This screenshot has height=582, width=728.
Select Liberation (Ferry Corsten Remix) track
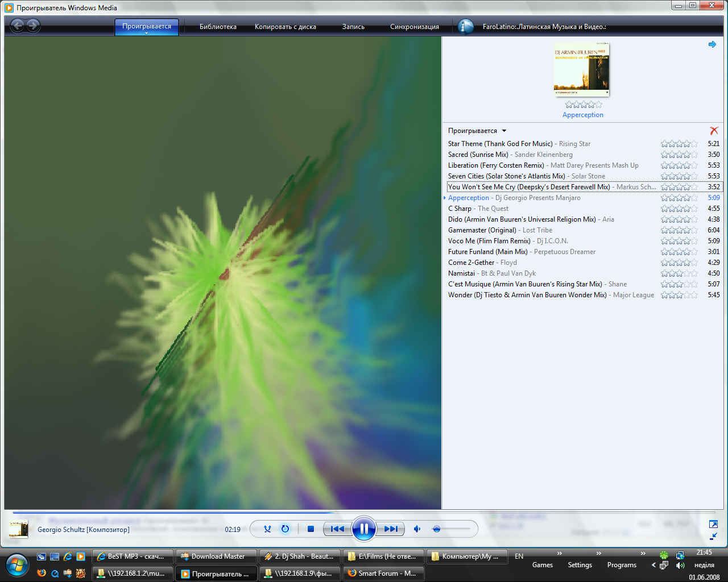click(584, 165)
